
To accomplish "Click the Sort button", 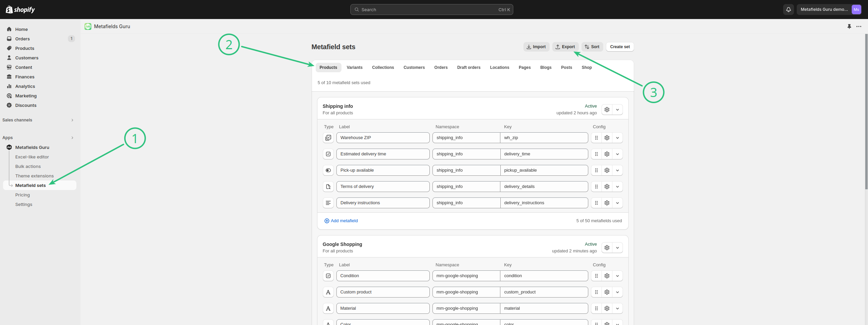I will [x=592, y=47].
